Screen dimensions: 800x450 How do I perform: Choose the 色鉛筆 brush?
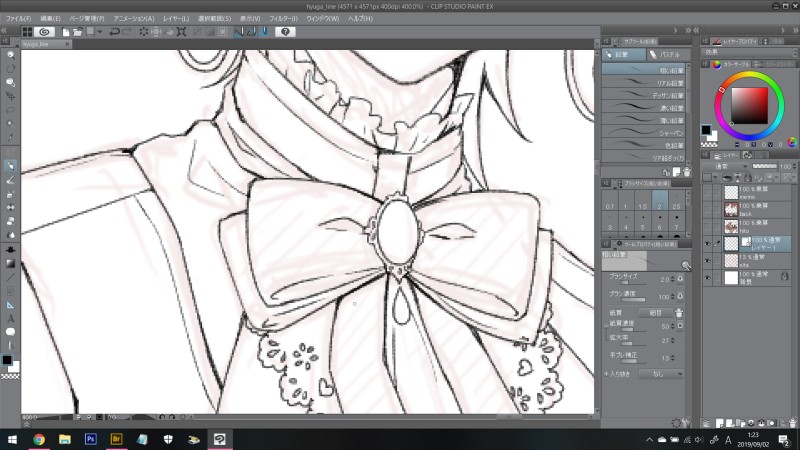(x=643, y=145)
